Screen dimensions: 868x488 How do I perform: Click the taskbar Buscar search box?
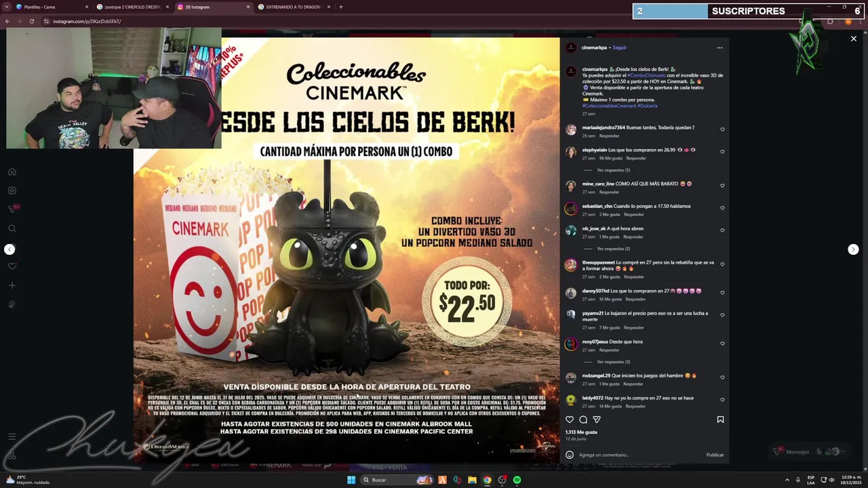point(398,480)
